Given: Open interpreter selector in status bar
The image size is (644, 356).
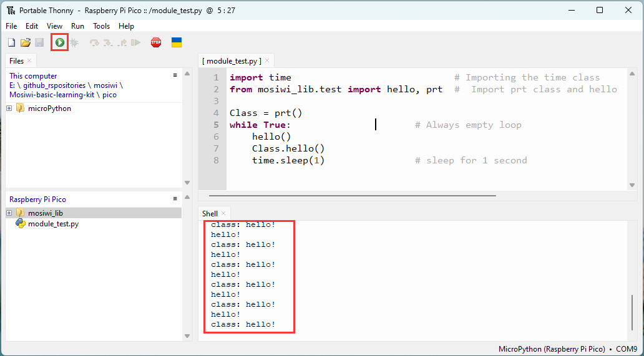Looking at the screenshot, I should click(x=568, y=349).
